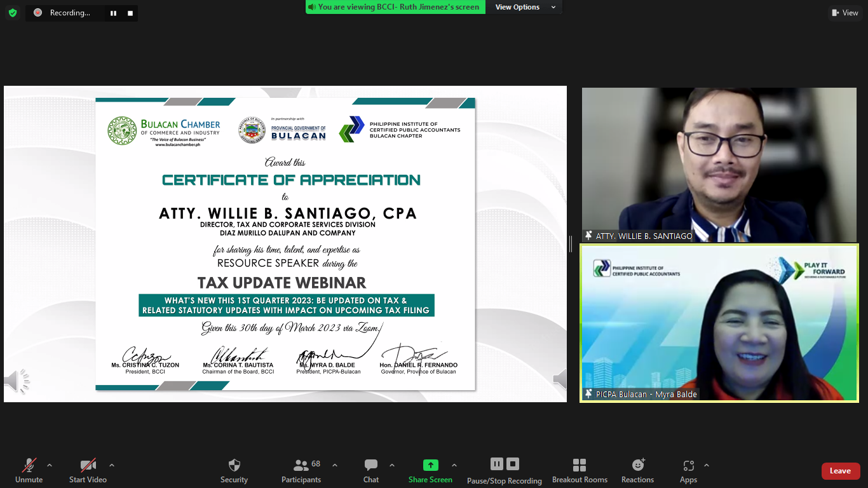Screen dimensions: 868x488
Task: Click the red Leave button
Action: 840,471
